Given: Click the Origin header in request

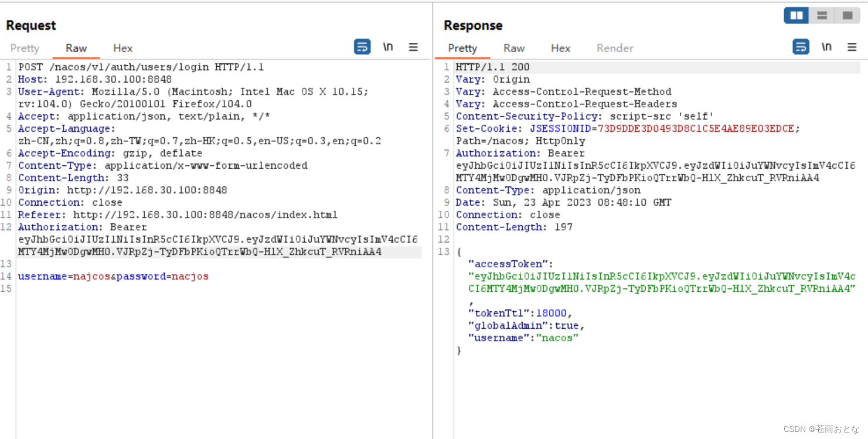Looking at the screenshot, I should point(122,190).
